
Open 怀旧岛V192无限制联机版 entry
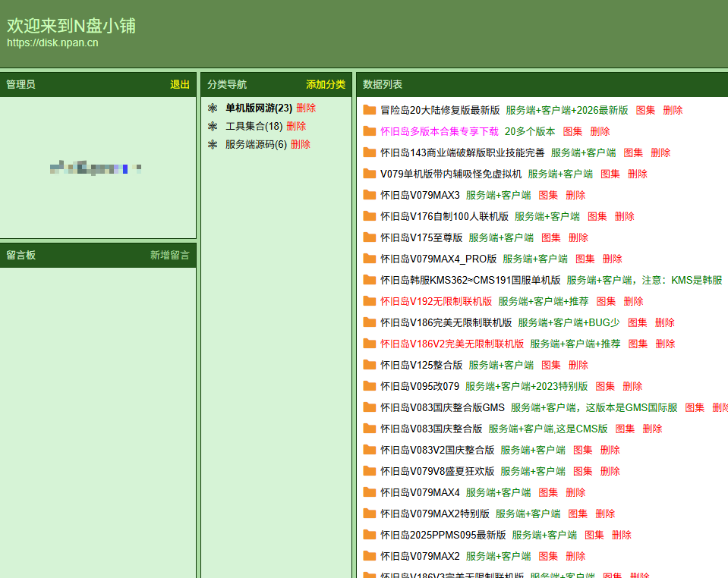click(436, 301)
